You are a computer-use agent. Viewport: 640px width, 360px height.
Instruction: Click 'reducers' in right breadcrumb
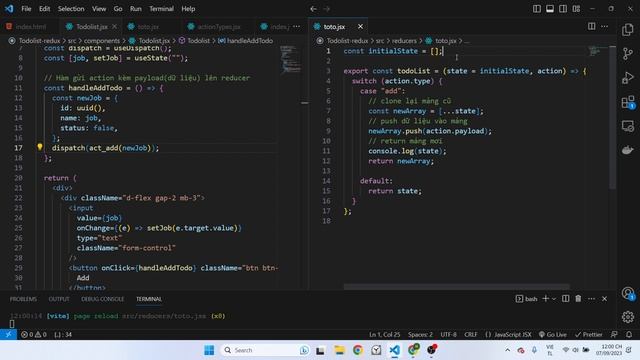click(404, 40)
